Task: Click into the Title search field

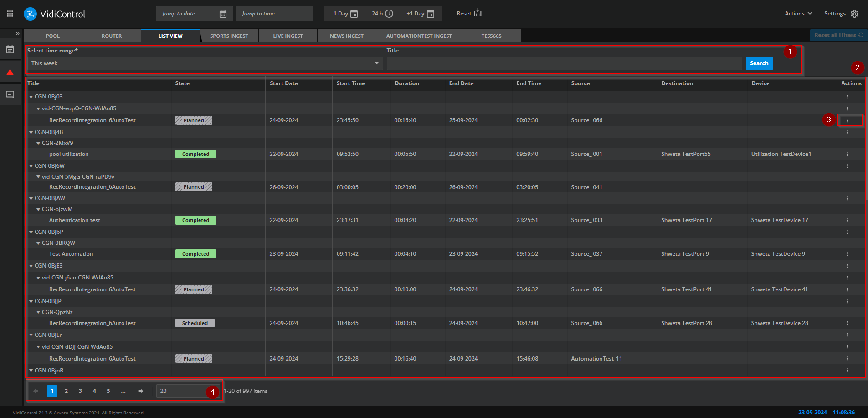Action: 564,63
